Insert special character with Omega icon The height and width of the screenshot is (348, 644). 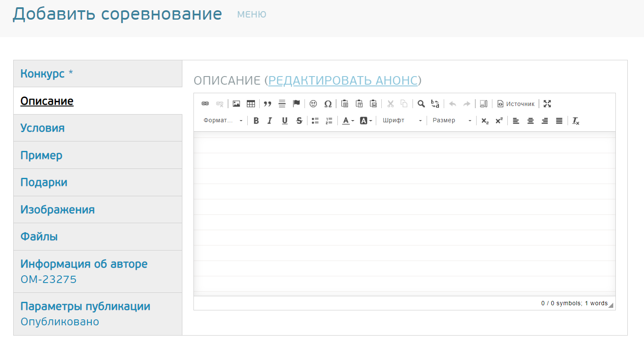pos(328,104)
